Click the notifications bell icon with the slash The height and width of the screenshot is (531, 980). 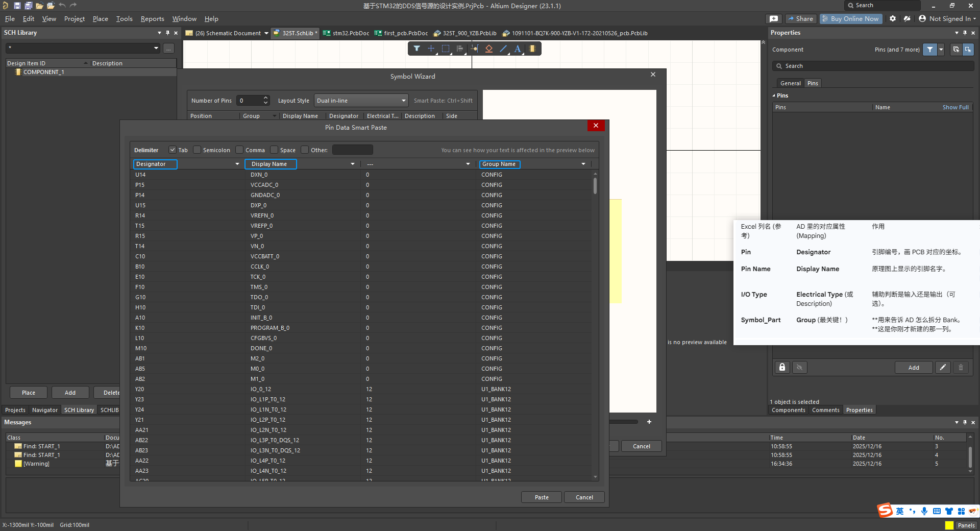(907, 18)
